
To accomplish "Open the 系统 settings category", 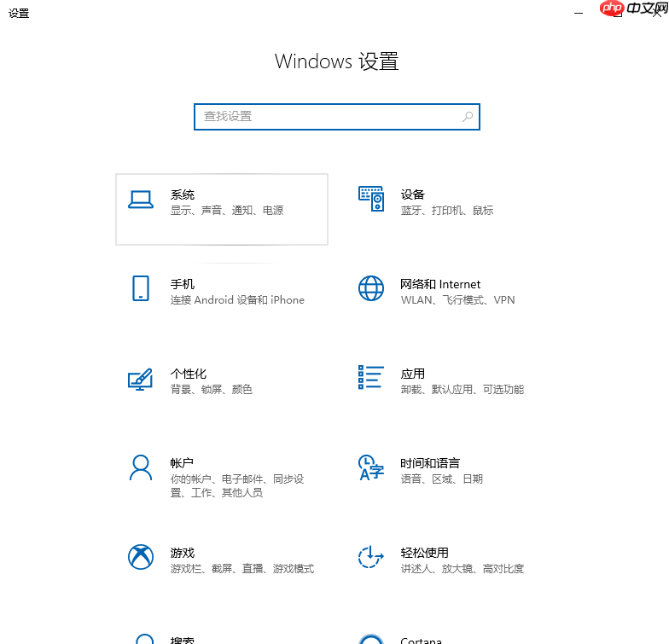I will (222, 210).
